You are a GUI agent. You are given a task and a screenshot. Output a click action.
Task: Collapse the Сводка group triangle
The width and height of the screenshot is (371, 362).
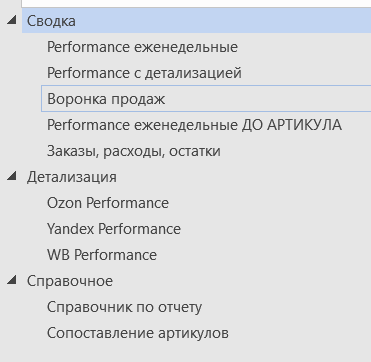pos(12,21)
